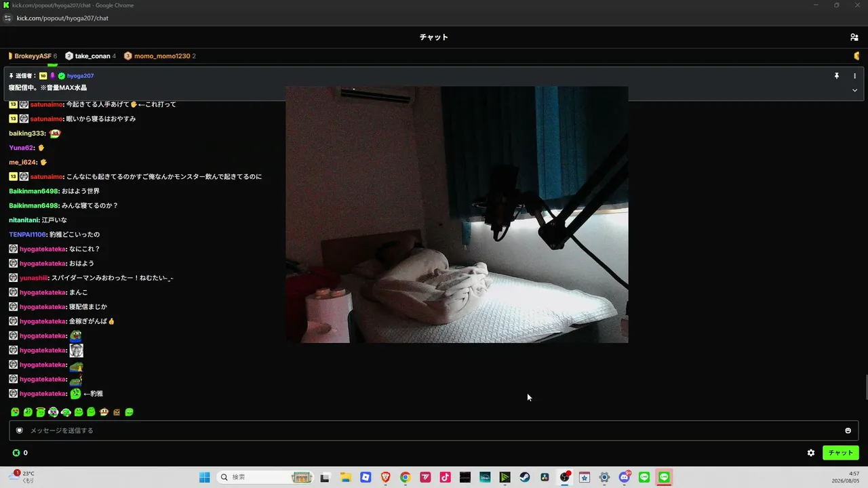868x488 pixels.
Task: Click username yunashiii
Action: click(33, 278)
